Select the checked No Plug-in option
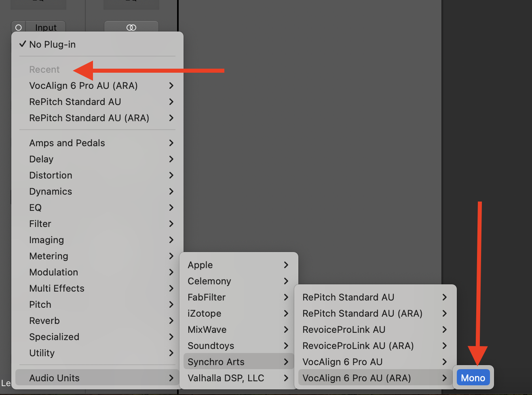The image size is (532, 395). click(53, 44)
